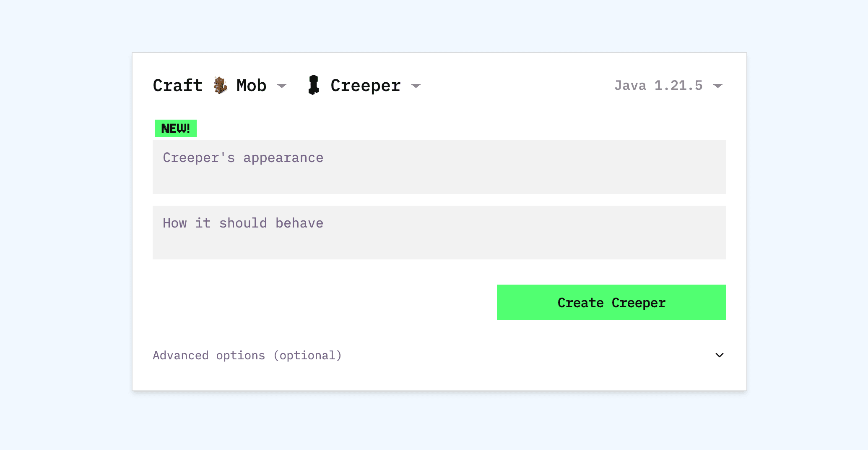Click the chevron next to Advanced options

tap(720, 355)
